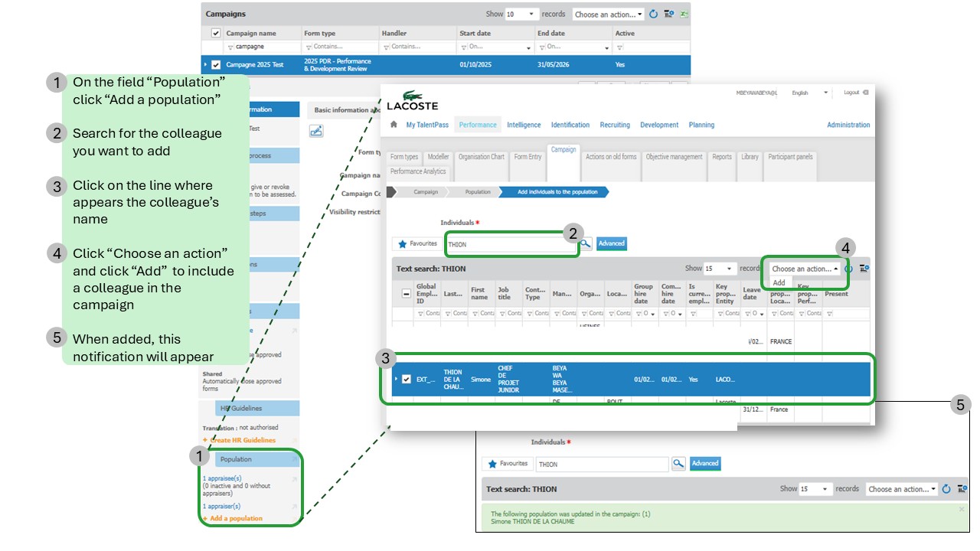Click the upper blue Advanced button
The width and height of the screenshot is (980, 551).
(x=611, y=243)
